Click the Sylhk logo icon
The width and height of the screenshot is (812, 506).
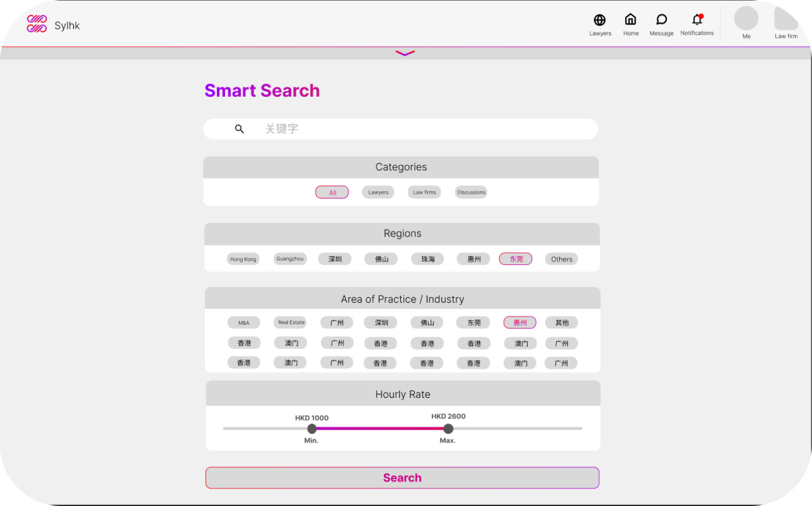(x=37, y=24)
